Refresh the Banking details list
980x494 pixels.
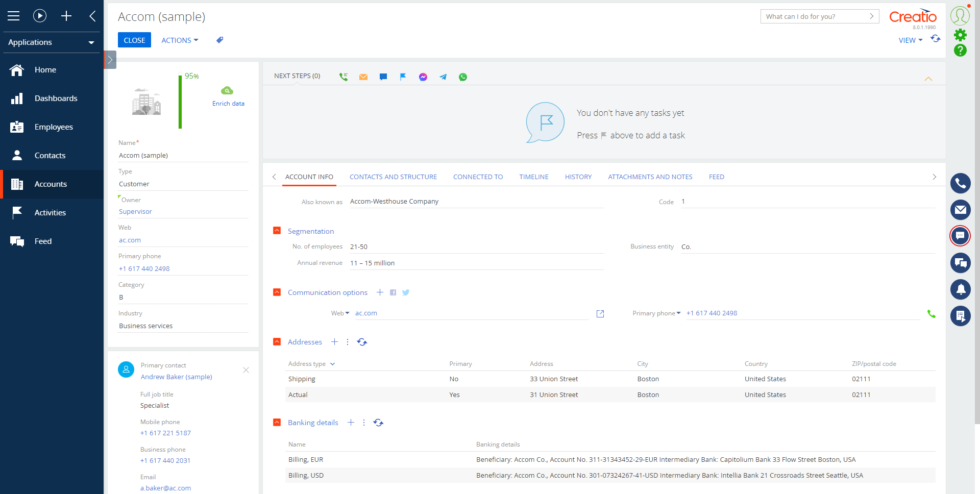(378, 423)
